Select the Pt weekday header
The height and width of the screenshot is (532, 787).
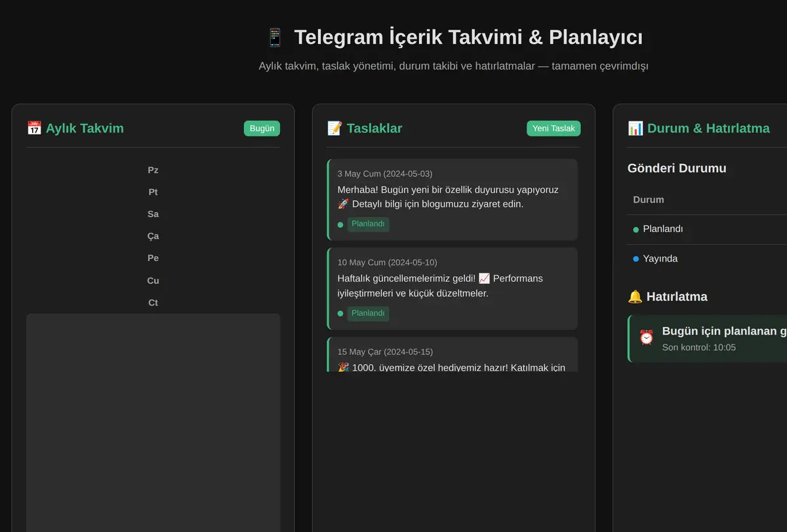tap(153, 192)
